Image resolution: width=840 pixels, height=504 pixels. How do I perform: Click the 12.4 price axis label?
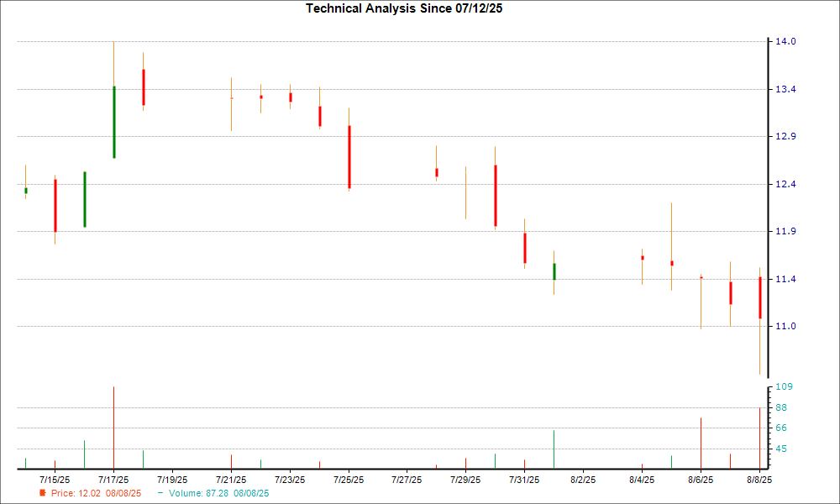point(785,184)
